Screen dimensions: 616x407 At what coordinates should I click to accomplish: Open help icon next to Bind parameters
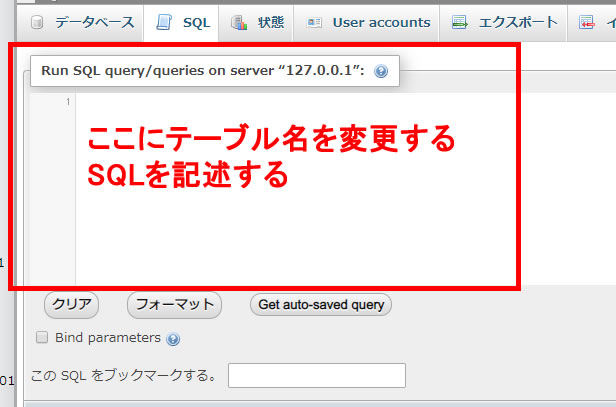click(x=173, y=339)
